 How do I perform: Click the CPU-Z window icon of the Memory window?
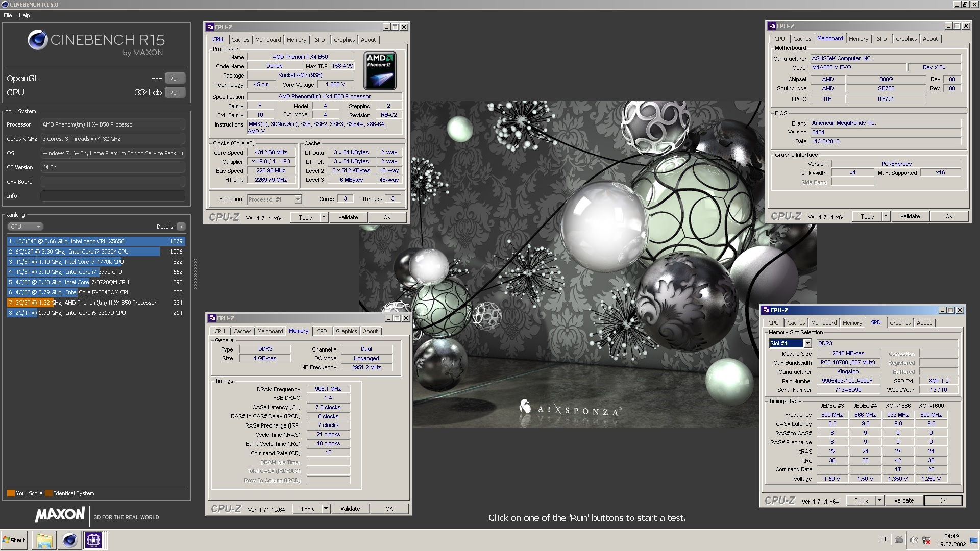click(212, 318)
